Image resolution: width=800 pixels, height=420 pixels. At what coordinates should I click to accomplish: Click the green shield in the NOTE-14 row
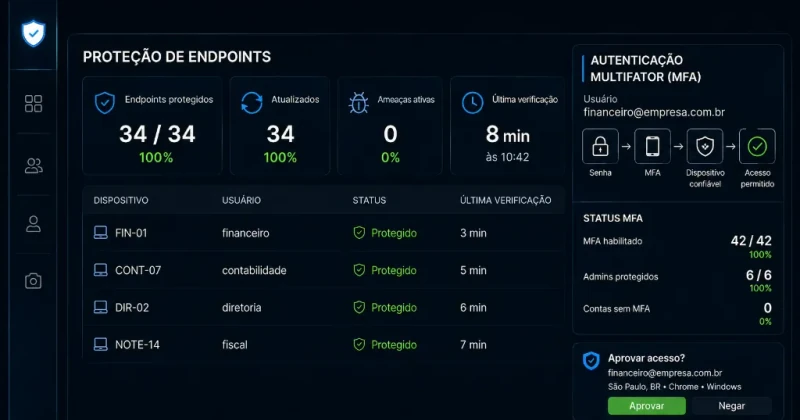point(359,344)
